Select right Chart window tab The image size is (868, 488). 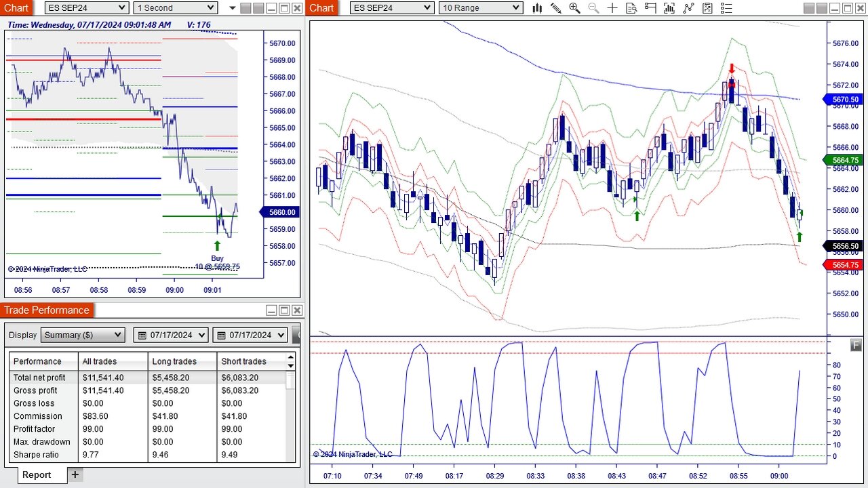tap(322, 8)
